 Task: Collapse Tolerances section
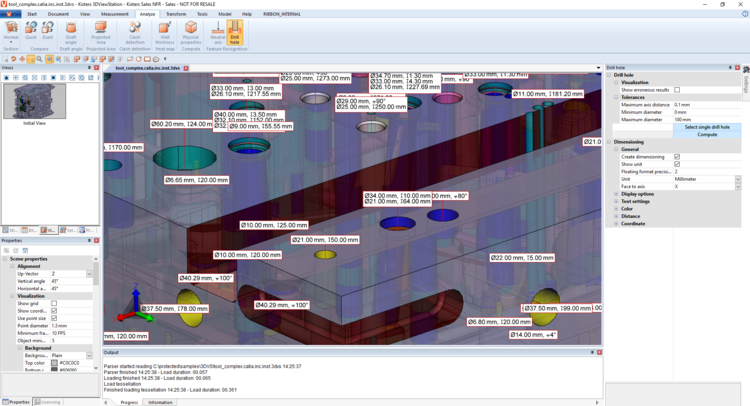(x=616, y=97)
